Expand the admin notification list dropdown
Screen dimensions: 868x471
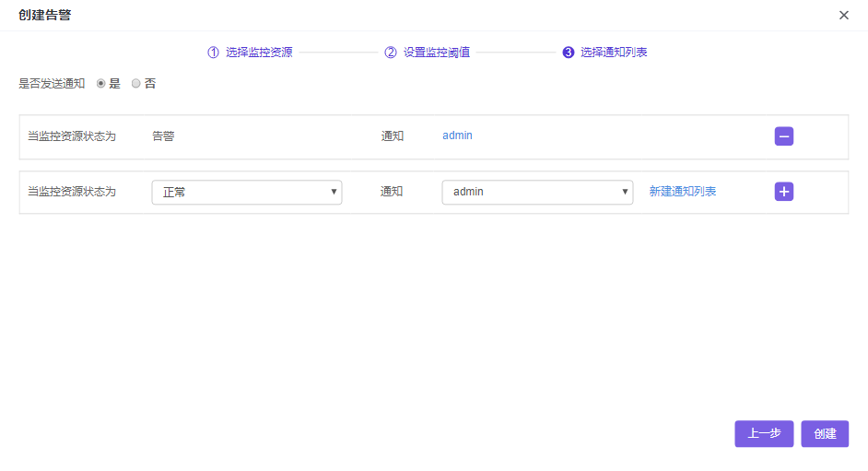537,192
